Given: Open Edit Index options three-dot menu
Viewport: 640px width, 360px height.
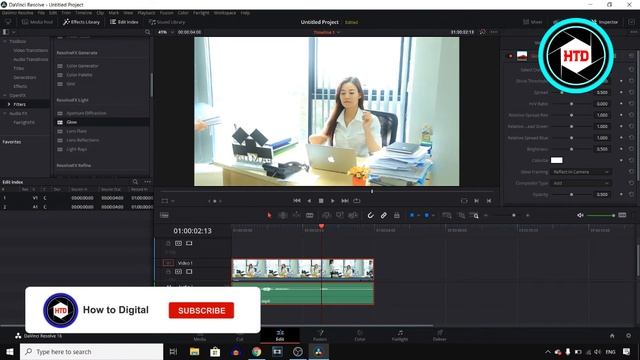Looking at the screenshot, I should [x=147, y=182].
